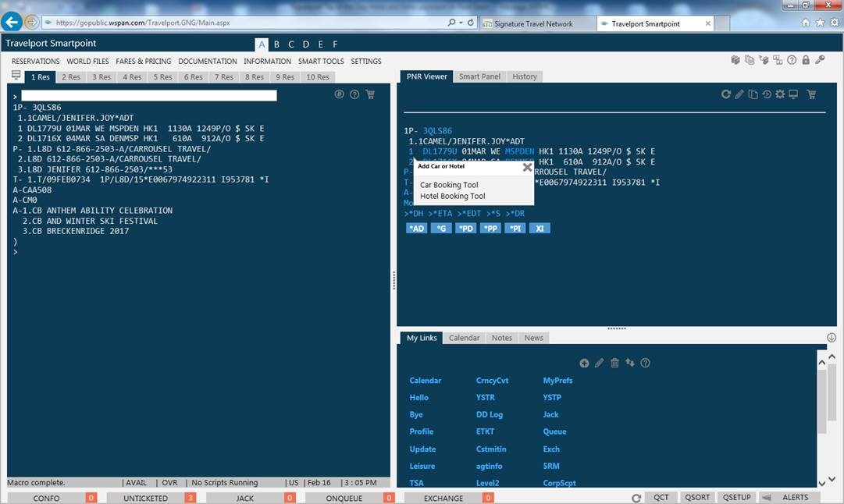Image resolution: width=844 pixels, height=504 pixels.
Task: Click the *AD button
Action: [x=416, y=229]
